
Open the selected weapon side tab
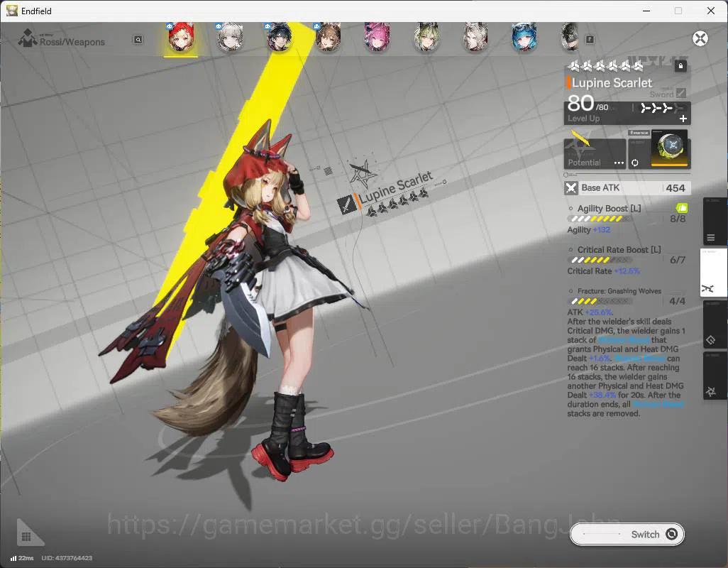(x=712, y=273)
